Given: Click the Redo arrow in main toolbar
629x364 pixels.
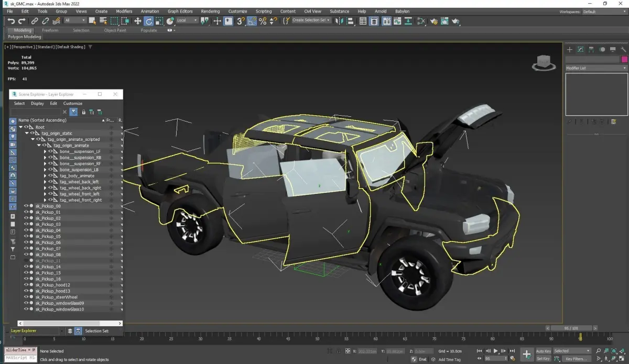Looking at the screenshot, I should (x=21, y=21).
